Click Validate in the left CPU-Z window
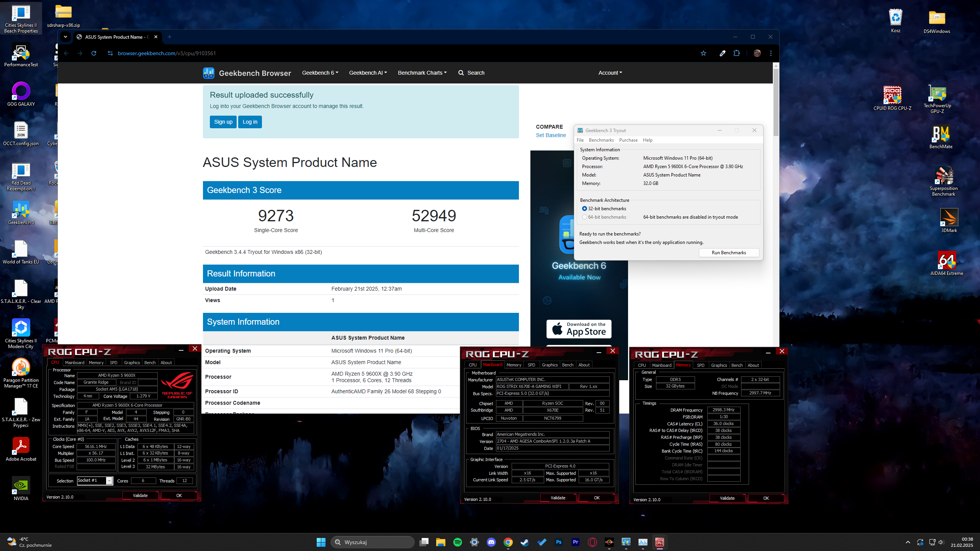Viewport: 980px width, 551px height. (140, 495)
